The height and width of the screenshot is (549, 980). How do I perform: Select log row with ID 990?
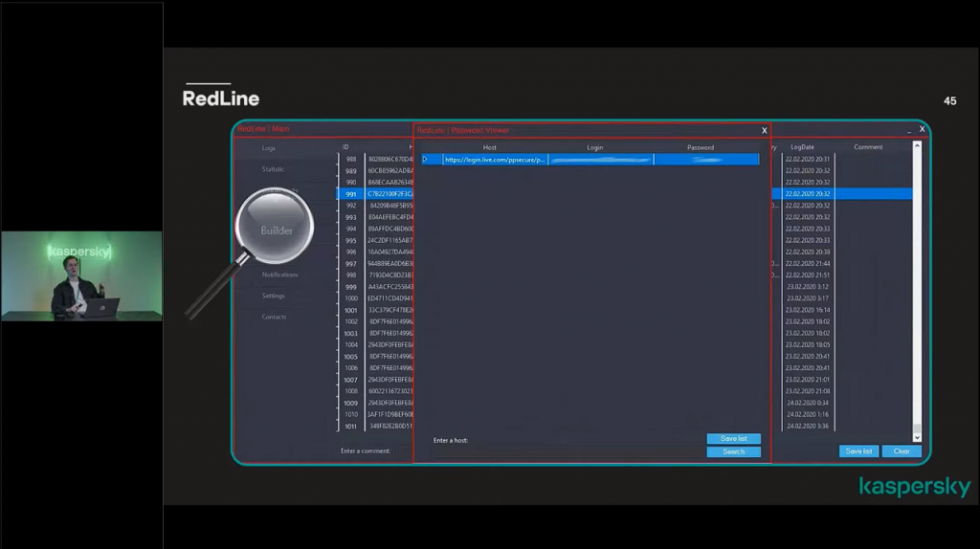tap(350, 183)
